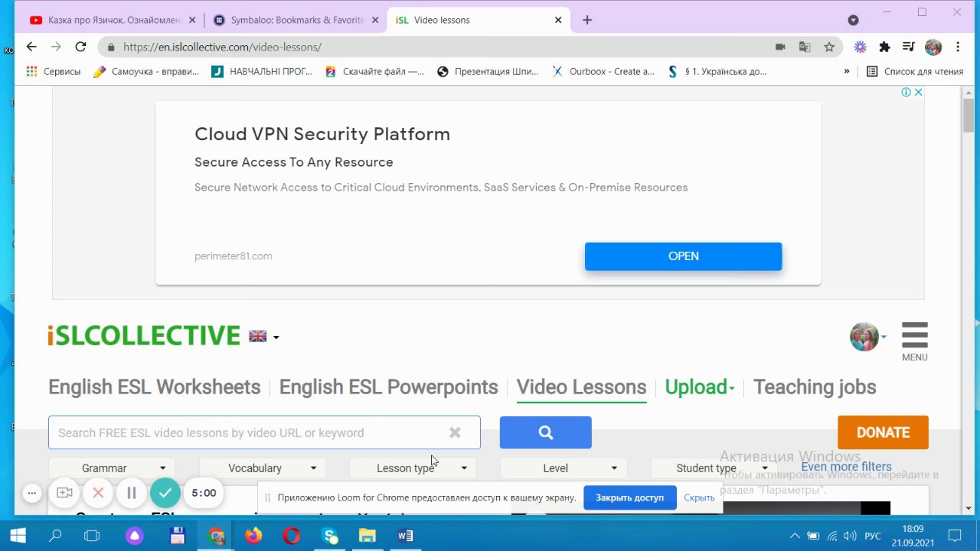The image size is (980, 551).
Task: Open the Скачайте файл bookmark
Action: click(x=374, y=71)
